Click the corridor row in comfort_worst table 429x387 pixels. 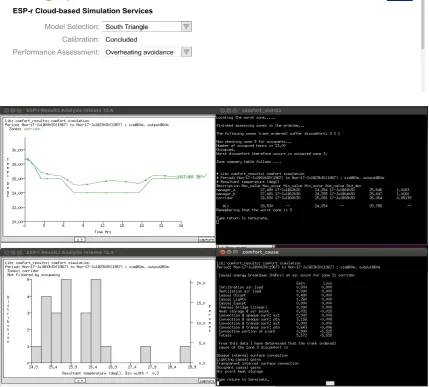(x=314, y=198)
